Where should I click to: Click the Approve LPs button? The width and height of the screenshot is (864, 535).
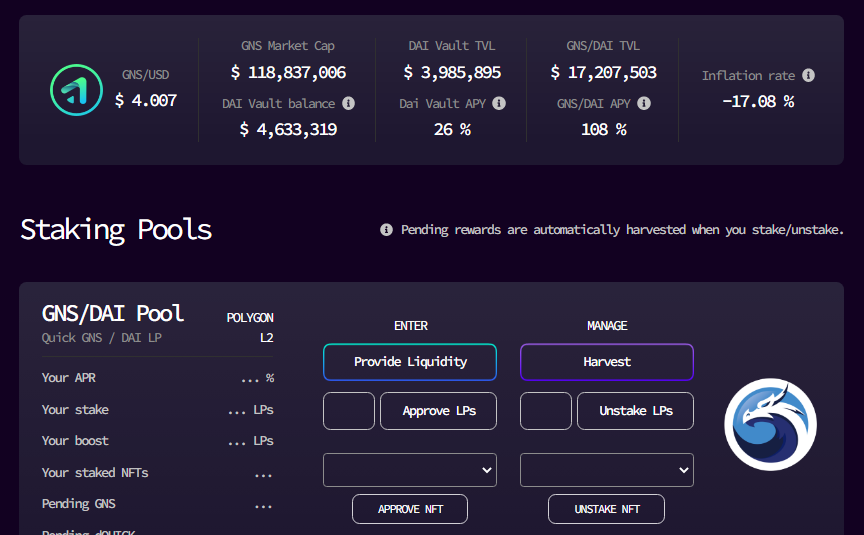point(439,411)
